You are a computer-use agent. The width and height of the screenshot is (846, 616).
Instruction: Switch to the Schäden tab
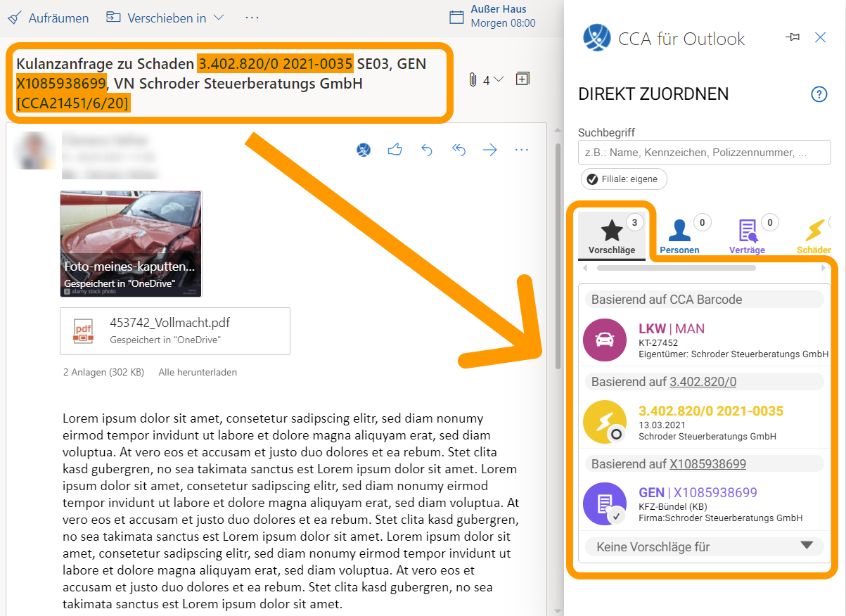click(814, 237)
